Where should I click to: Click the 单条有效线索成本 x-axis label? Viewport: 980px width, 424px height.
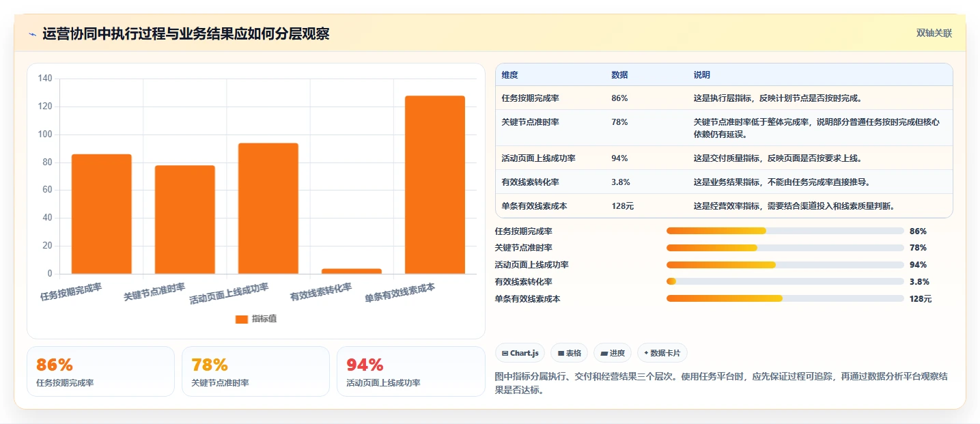[x=400, y=294]
